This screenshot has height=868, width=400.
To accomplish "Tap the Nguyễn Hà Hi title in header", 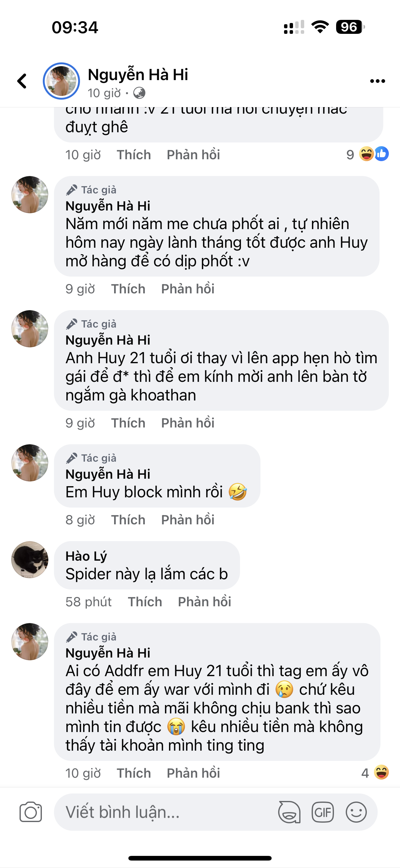I will 138,75.
